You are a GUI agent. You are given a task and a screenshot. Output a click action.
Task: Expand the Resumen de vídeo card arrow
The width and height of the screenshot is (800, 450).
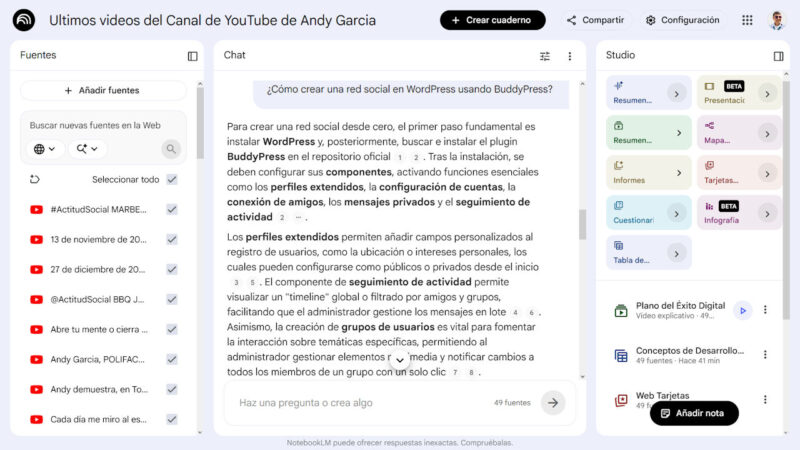[x=679, y=133]
